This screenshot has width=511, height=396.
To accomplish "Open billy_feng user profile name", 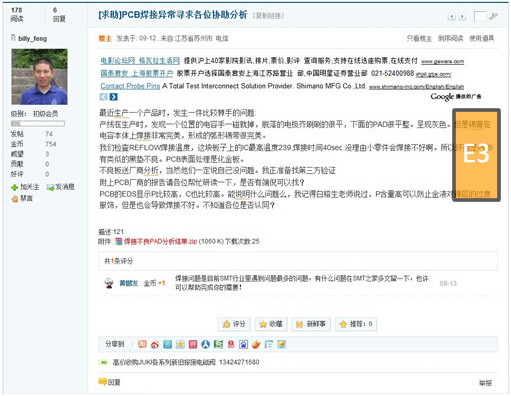I will click(x=32, y=39).
